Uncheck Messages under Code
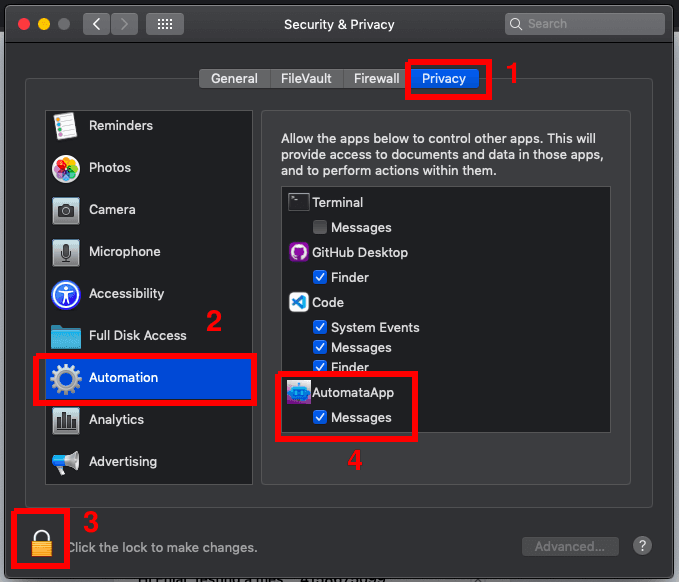Viewport: 679px width, 582px height. (320, 347)
